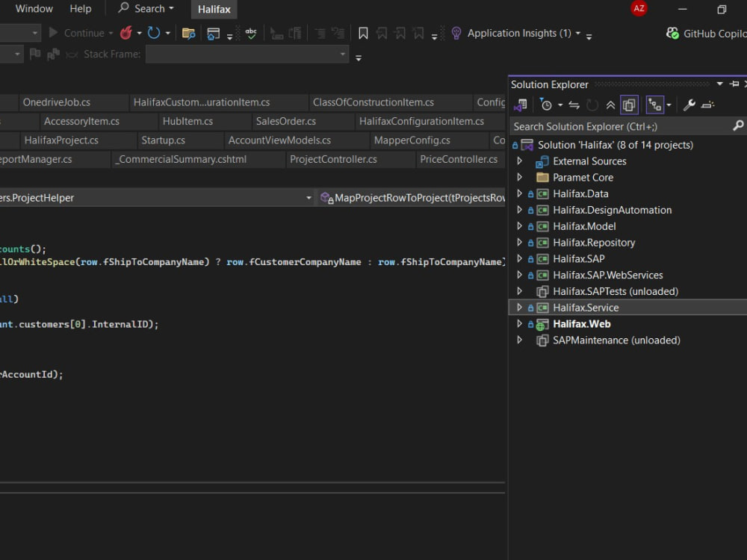Click the Pending Changes Filter clock icon
Image resolution: width=747 pixels, height=560 pixels.
tap(545, 105)
